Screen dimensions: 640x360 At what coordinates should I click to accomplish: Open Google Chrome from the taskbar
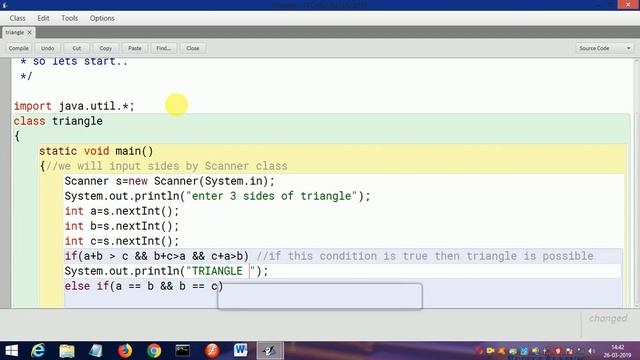tap(154, 351)
